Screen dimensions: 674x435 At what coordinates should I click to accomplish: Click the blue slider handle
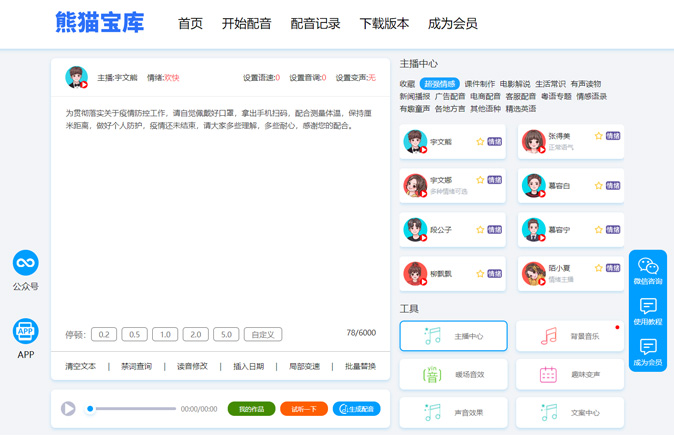point(90,408)
